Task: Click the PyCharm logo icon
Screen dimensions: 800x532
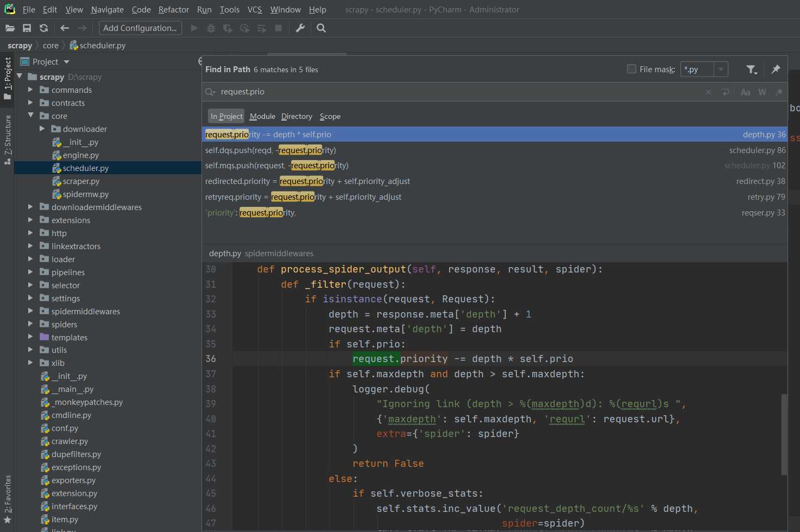Action: tap(10, 9)
